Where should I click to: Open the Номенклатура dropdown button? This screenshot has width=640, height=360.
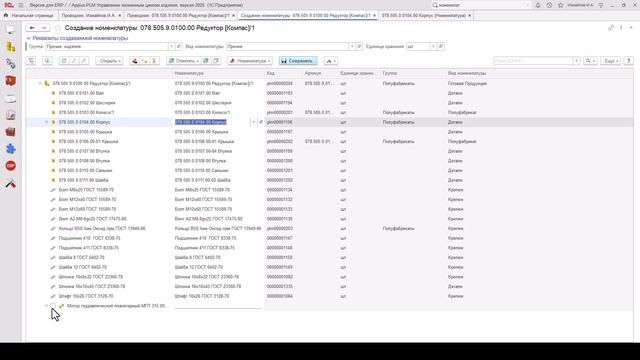tap(250, 61)
